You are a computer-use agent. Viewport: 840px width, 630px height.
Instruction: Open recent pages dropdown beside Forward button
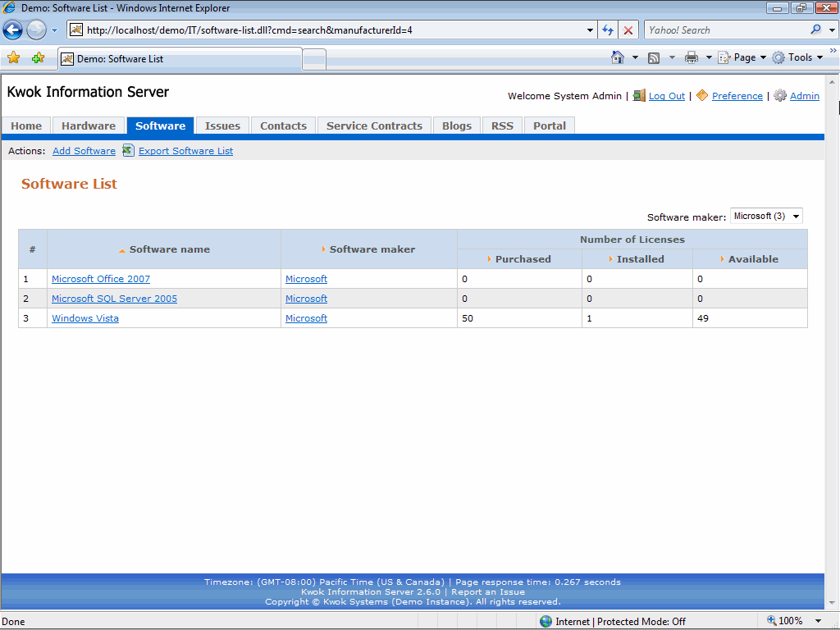click(x=55, y=30)
